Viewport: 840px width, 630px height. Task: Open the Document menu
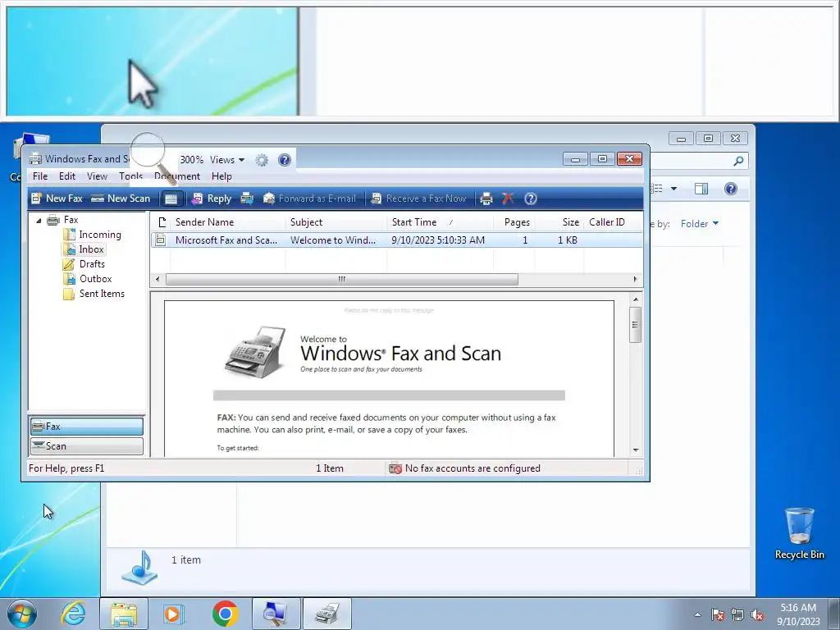(177, 176)
